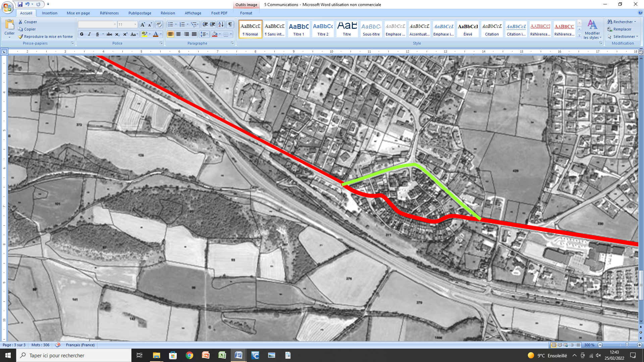Click the clear formatting eraser icon
This screenshot has height=362, width=644.
coord(159,24)
